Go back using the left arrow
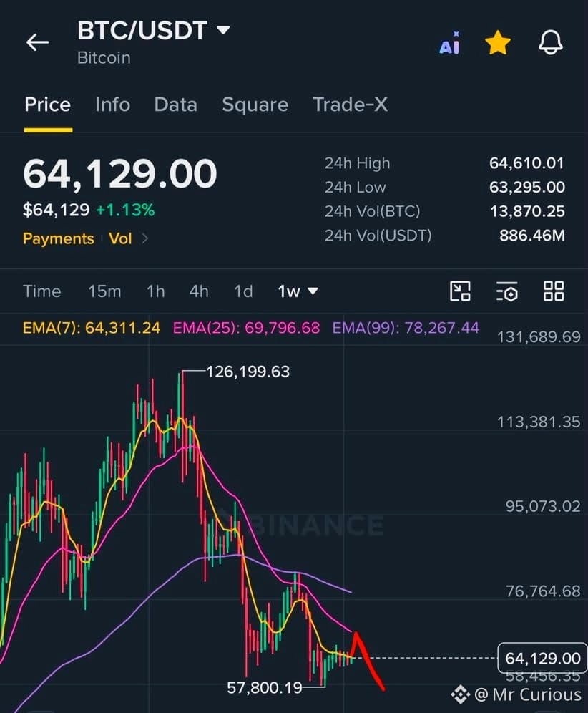The image size is (588, 713). (x=37, y=42)
